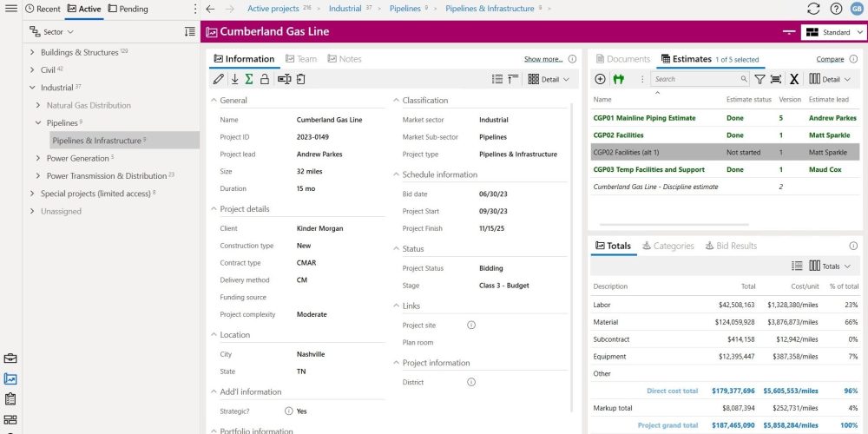Select Pipelines & Infrastructure tree item

(x=124, y=141)
